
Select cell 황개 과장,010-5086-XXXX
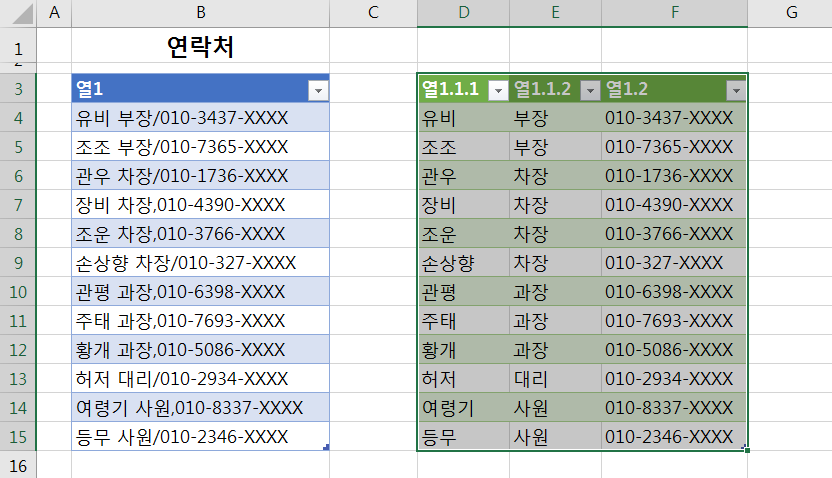pos(201,350)
